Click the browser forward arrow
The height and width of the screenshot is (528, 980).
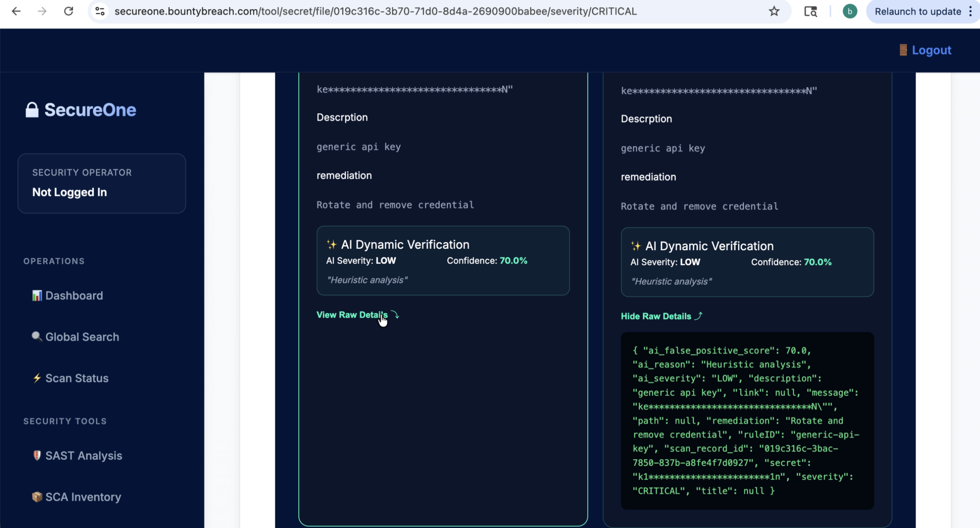[42, 11]
